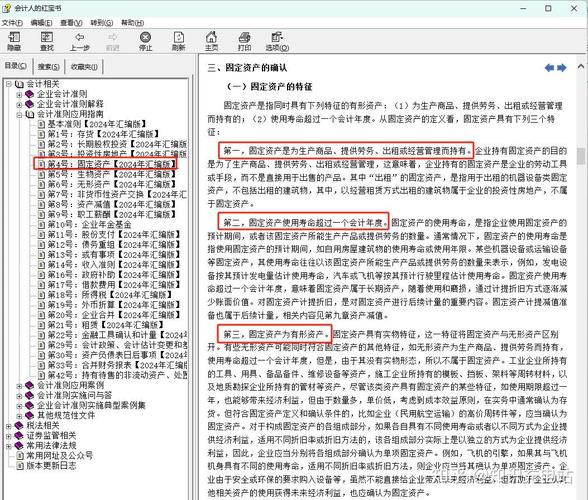Screen dimensions: 588x500
Task: Expand the 税法相关 node
Action: pyautogui.click(x=9, y=426)
